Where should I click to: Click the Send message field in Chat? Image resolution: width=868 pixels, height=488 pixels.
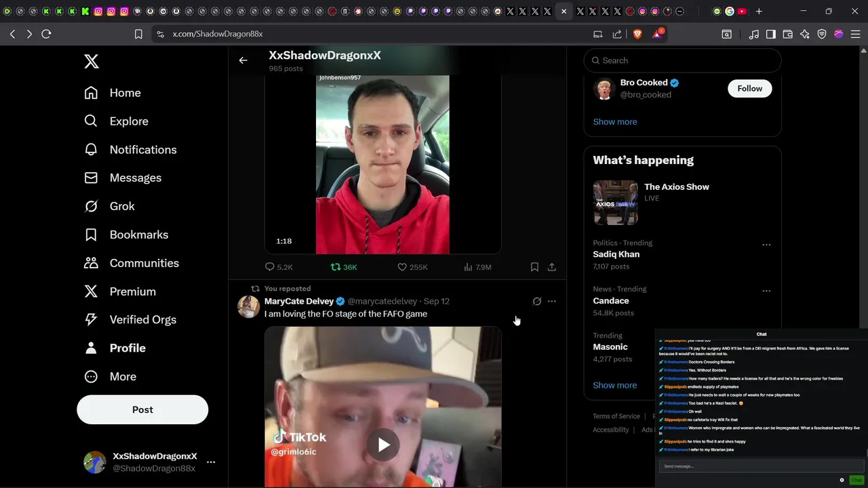pyautogui.click(x=761, y=466)
